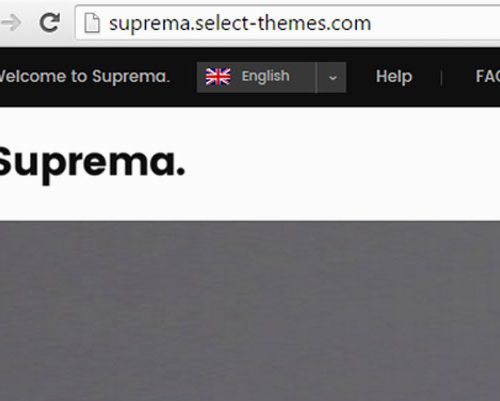Viewport: 500px width, 401px height.
Task: Click the word 'Suprema' in the welcome message
Action: [x=129, y=76]
